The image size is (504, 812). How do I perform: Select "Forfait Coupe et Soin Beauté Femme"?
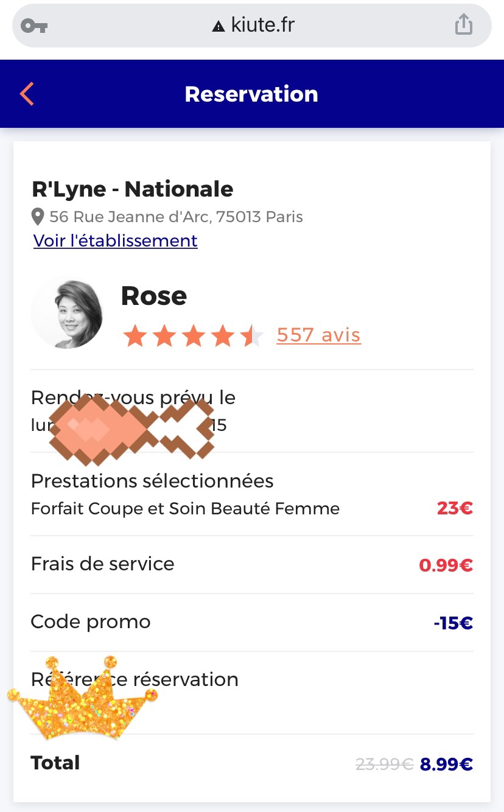click(186, 508)
